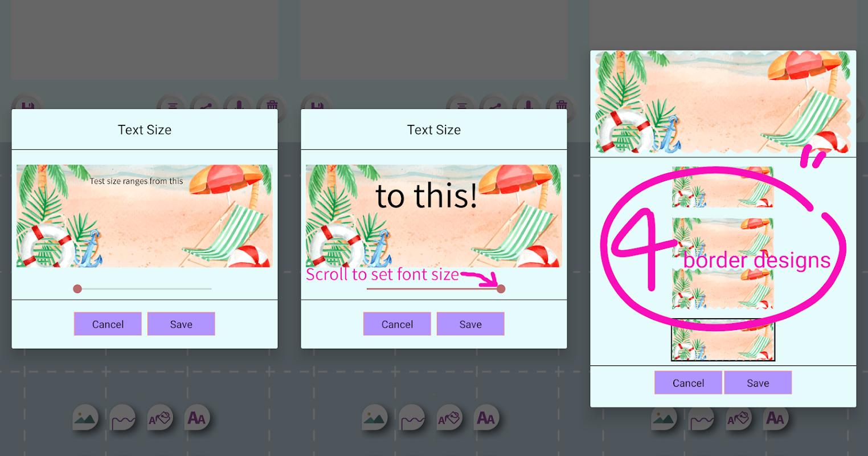Open the text color fill icon below the first dialog
Viewport: 868px width, 456px height.
[x=160, y=418]
